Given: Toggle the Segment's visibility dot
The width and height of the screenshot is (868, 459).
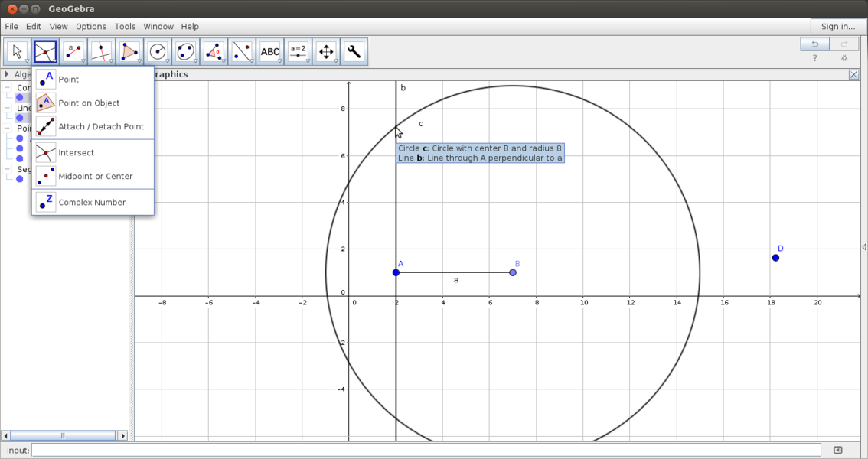Looking at the screenshot, I should point(19,179).
